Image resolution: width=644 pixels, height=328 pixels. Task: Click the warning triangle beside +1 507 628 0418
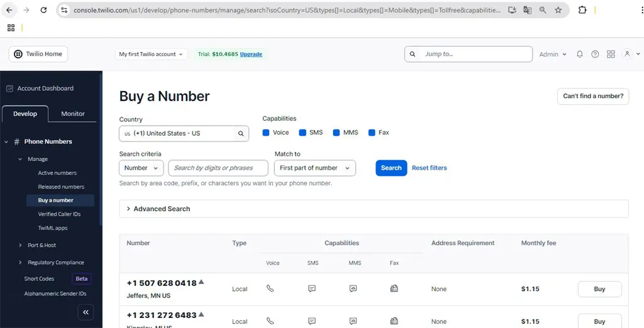[201, 282]
